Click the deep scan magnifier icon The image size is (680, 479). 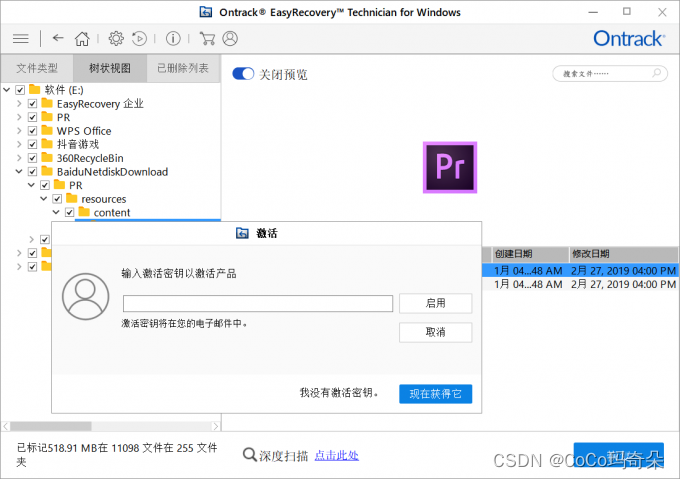tap(249, 455)
